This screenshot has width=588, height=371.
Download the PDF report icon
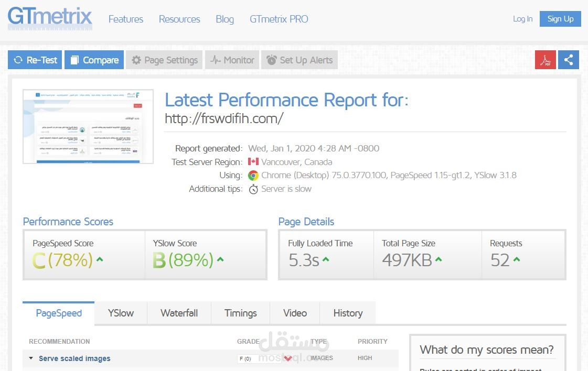[x=545, y=60]
